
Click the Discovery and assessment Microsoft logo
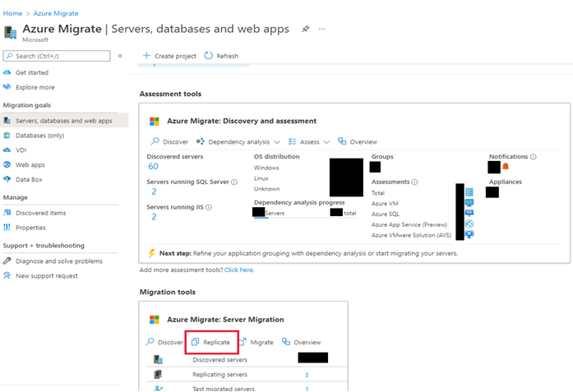coord(155,122)
